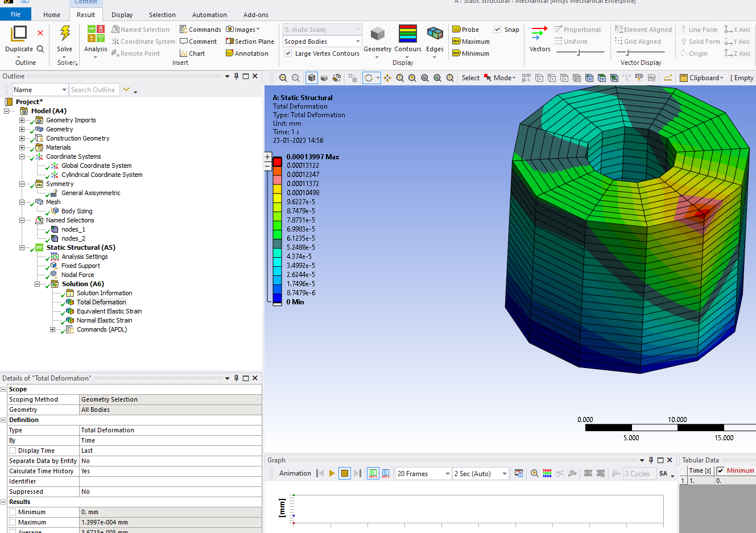The height and width of the screenshot is (533, 756).
Task: Click the Solve lightning bolt icon
Action: [65, 34]
